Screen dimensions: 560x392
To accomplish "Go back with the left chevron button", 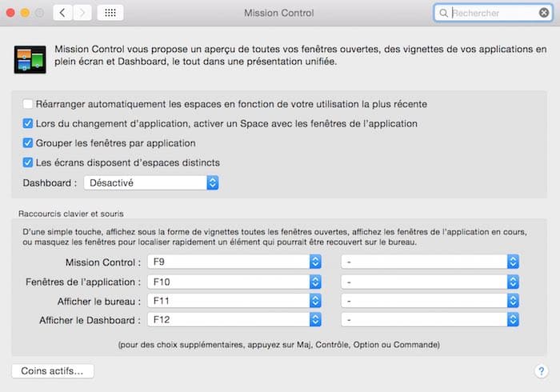I will coord(62,13).
